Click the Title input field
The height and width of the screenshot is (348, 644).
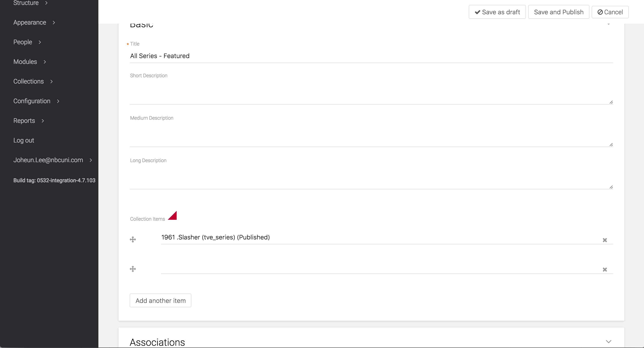click(371, 56)
